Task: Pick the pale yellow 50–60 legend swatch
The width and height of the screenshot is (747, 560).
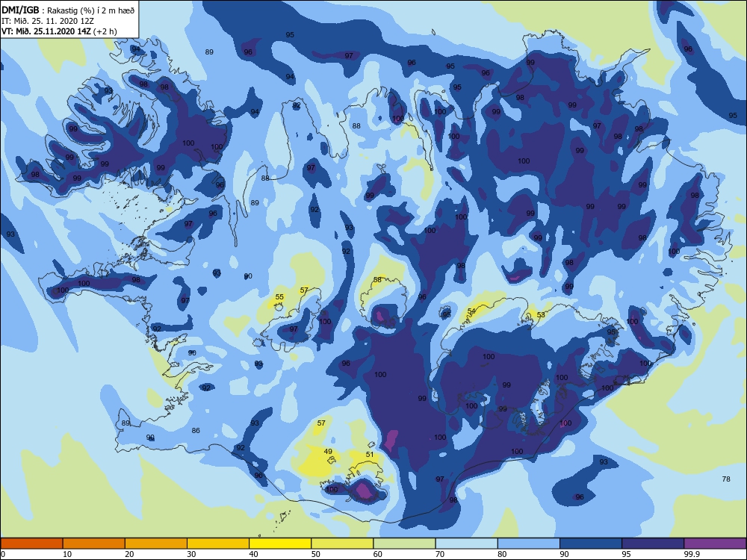Action: tap(342, 544)
